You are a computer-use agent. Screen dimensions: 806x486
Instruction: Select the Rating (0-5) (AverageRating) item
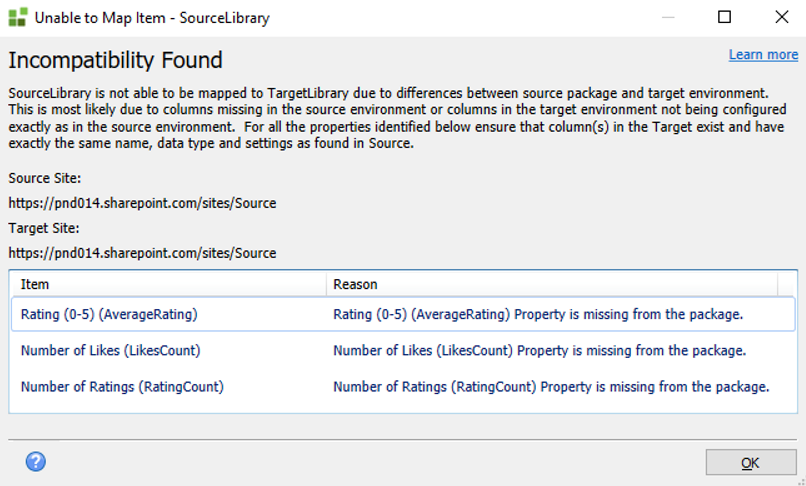pyautogui.click(x=109, y=314)
